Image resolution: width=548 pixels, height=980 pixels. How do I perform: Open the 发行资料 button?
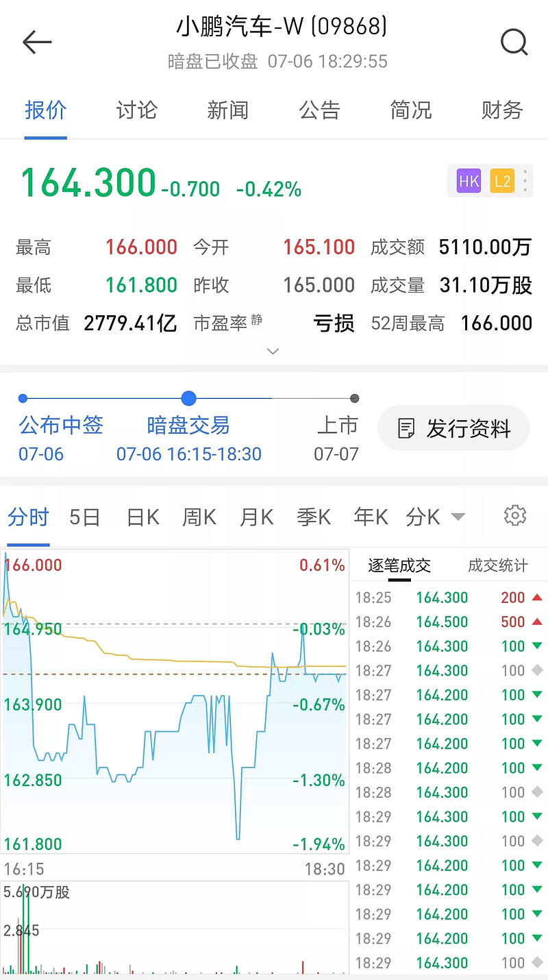pyautogui.click(x=453, y=429)
